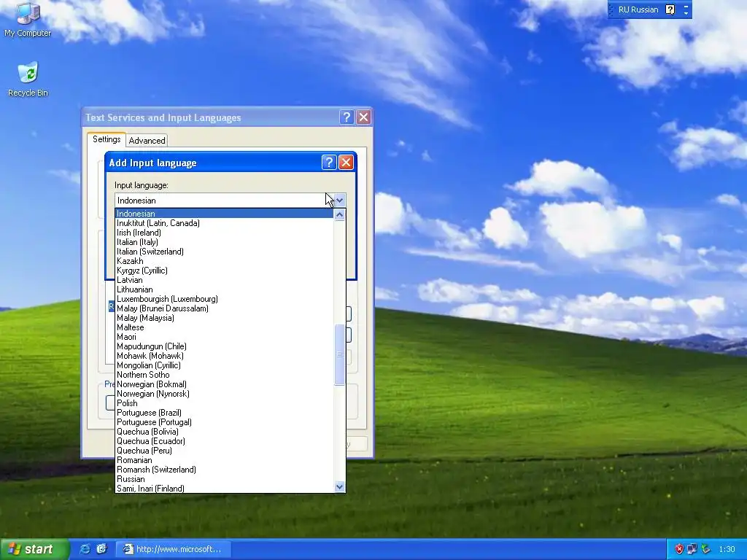The height and width of the screenshot is (560, 747).
Task: Pick Maltese from the list
Action: [225, 327]
